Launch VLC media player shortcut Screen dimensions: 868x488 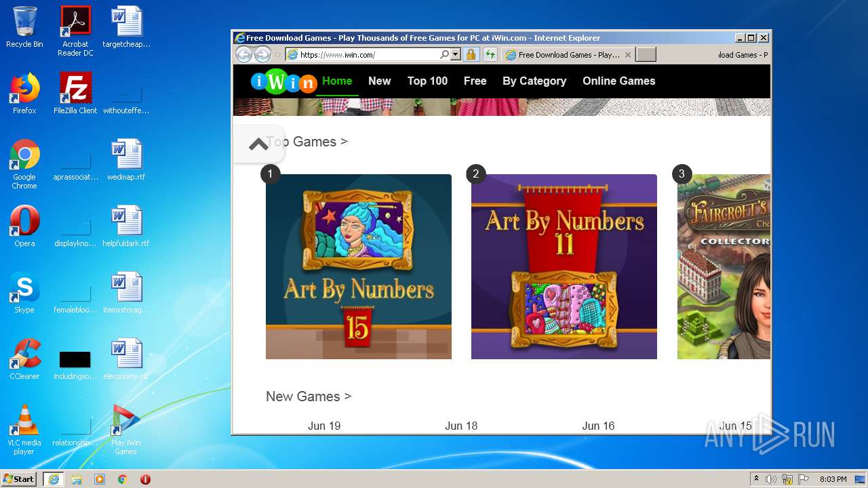(x=24, y=429)
